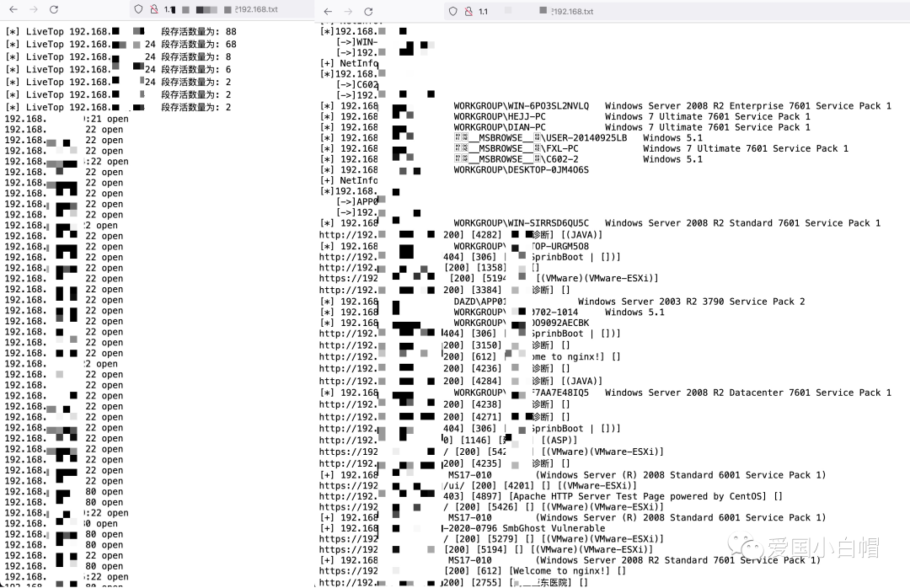Click the '[200] [2755]' http result
This screenshot has width=910, height=588.
[x=453, y=582]
